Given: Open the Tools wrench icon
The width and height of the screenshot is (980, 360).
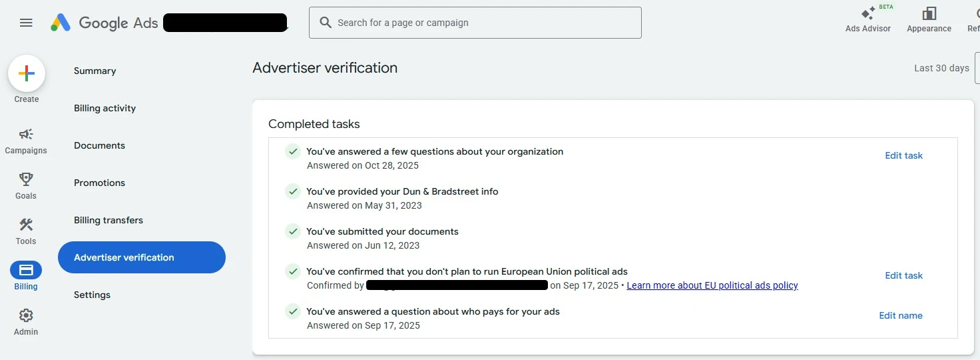Looking at the screenshot, I should point(26,225).
